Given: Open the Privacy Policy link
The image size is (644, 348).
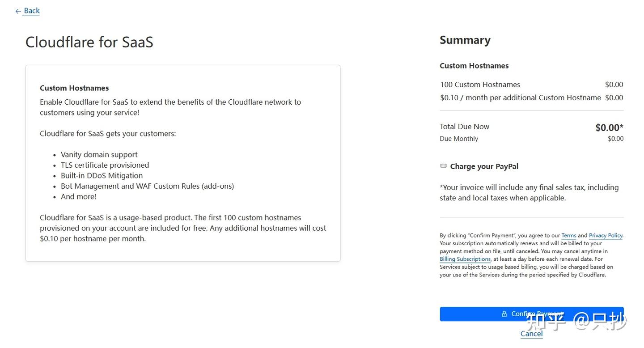Looking at the screenshot, I should point(605,235).
